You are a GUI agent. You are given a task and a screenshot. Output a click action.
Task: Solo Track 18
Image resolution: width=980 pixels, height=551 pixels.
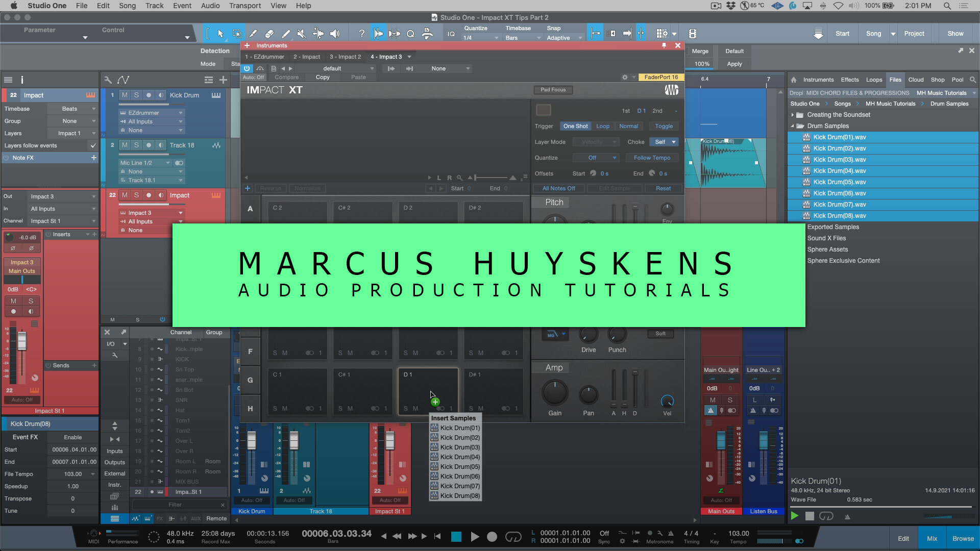pos(136,145)
